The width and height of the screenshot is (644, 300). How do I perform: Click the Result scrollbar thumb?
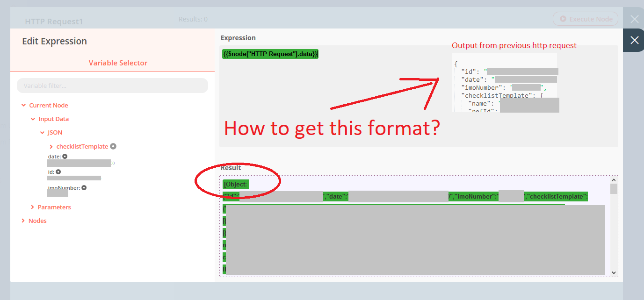point(614,188)
